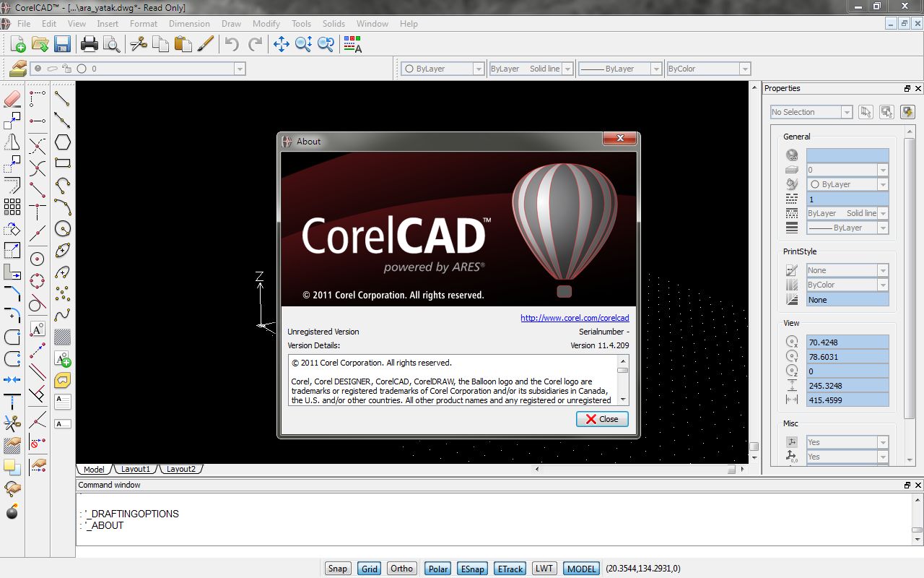Select the Delete eraser tool
This screenshot has height=578, width=924.
click(x=12, y=99)
